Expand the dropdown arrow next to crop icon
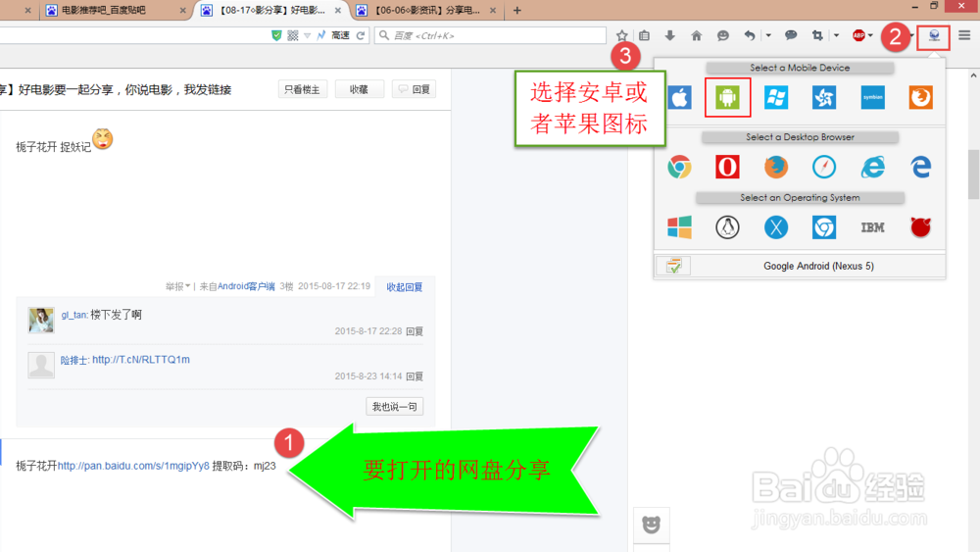The width and height of the screenshot is (980, 552). click(x=836, y=35)
